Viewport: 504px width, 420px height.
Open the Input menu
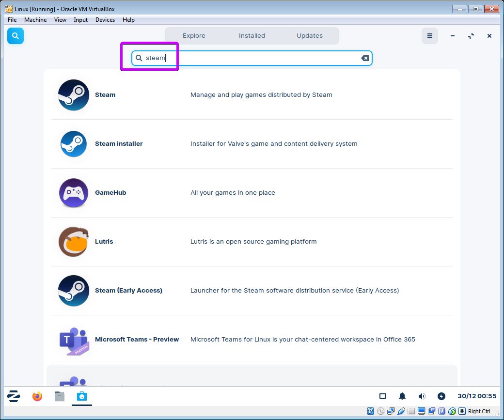[80, 19]
